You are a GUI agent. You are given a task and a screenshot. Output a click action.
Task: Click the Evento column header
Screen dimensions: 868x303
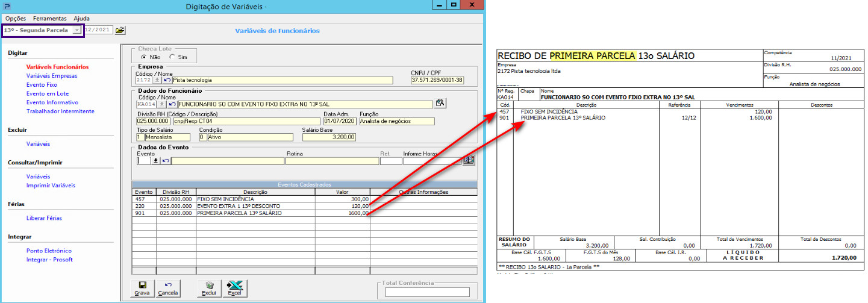point(144,192)
